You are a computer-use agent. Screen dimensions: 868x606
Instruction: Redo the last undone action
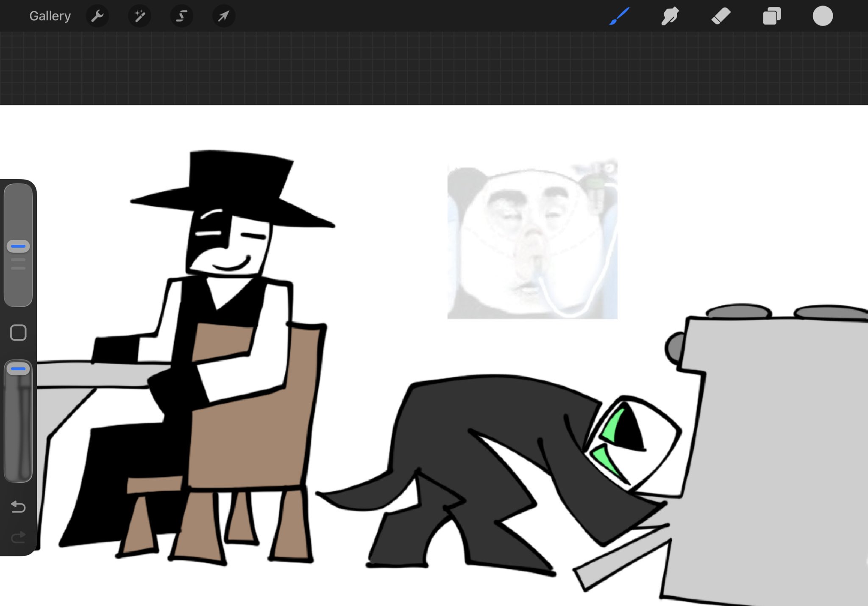(x=18, y=537)
